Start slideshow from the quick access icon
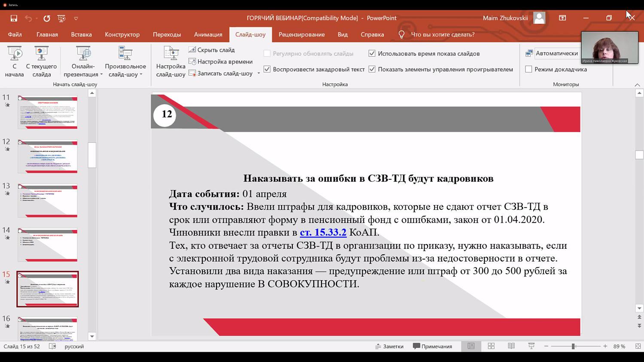 (61, 18)
